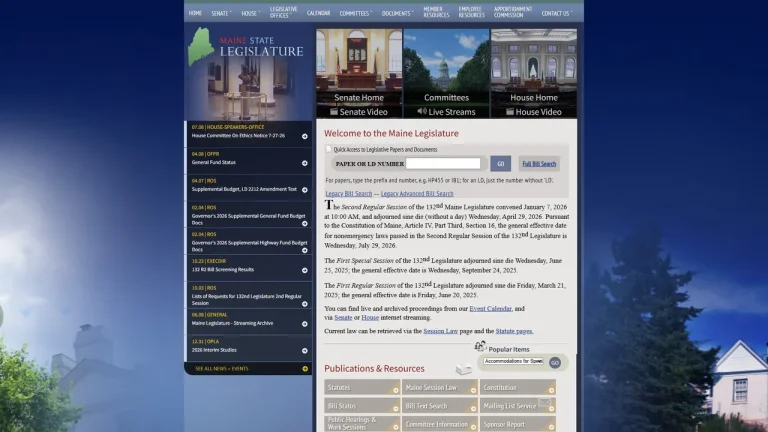The image size is (768, 432).
Task: Open Supplemental Budget LD 2212 Amendment arrow
Action: (x=305, y=190)
